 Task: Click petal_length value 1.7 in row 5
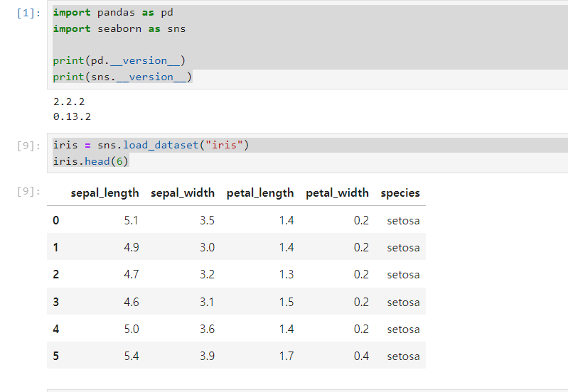(x=286, y=356)
